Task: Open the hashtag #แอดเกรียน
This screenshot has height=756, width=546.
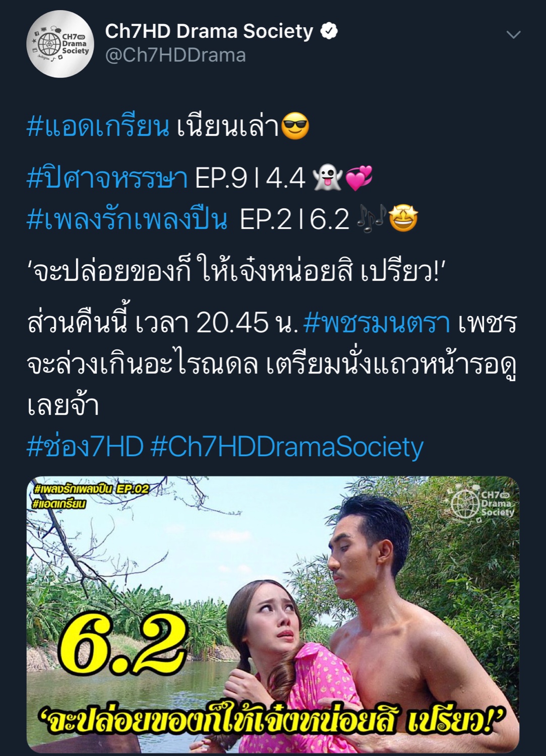Action: click(98, 127)
